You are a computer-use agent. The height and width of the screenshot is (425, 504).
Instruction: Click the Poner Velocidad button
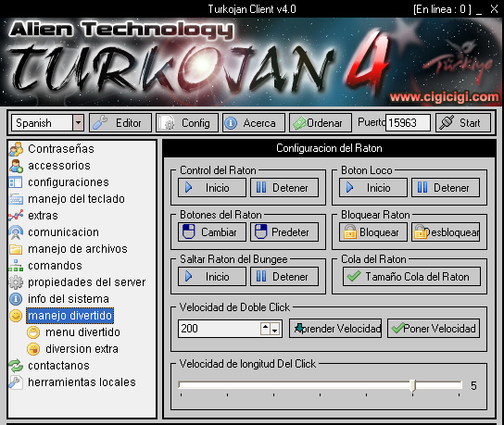point(434,329)
